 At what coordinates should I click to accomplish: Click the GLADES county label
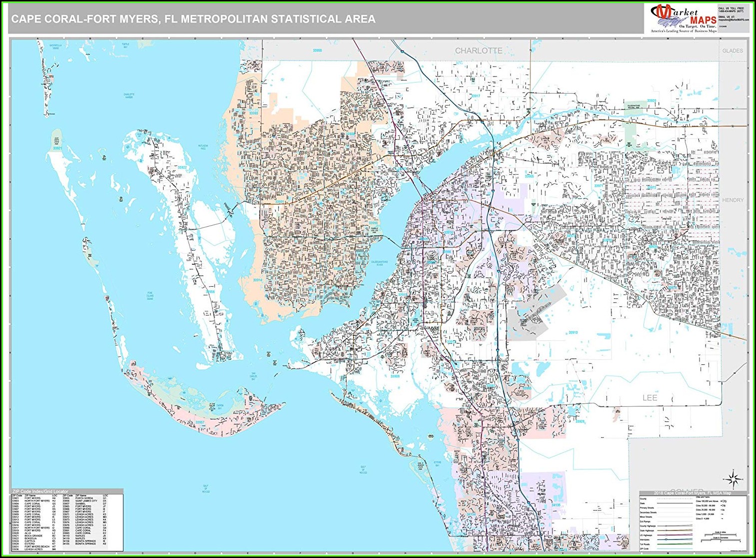pos(732,51)
